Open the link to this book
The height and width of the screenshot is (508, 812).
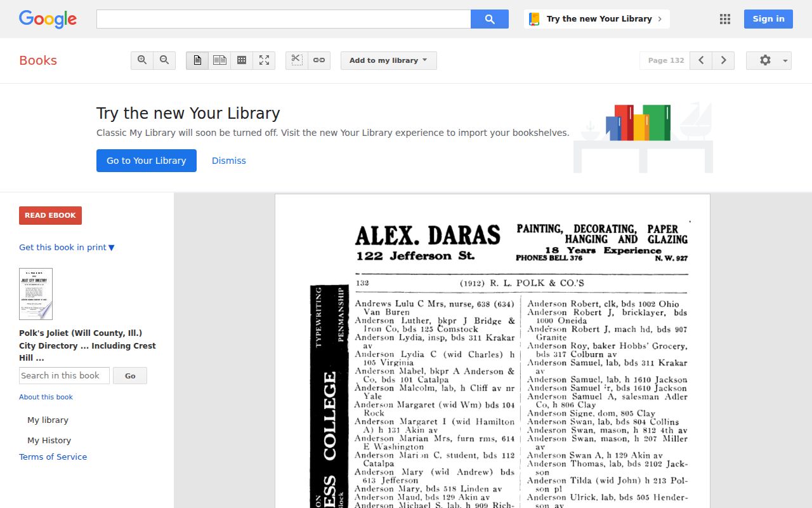(x=319, y=60)
